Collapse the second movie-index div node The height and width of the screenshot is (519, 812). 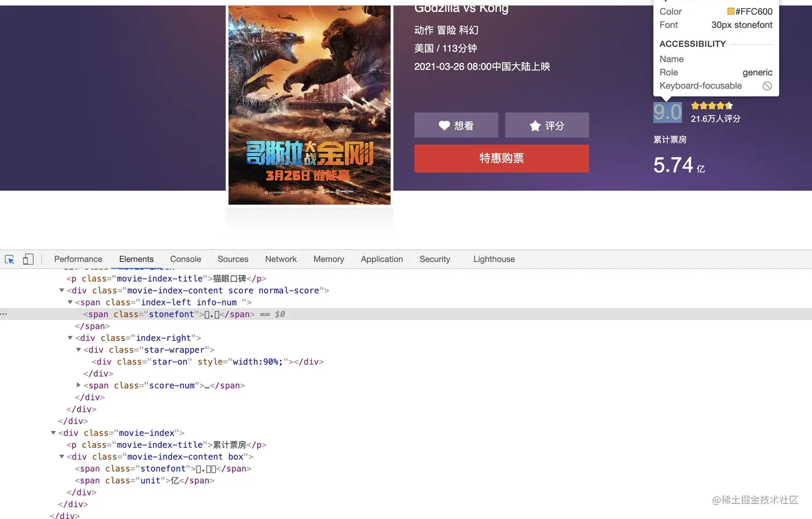(53, 433)
